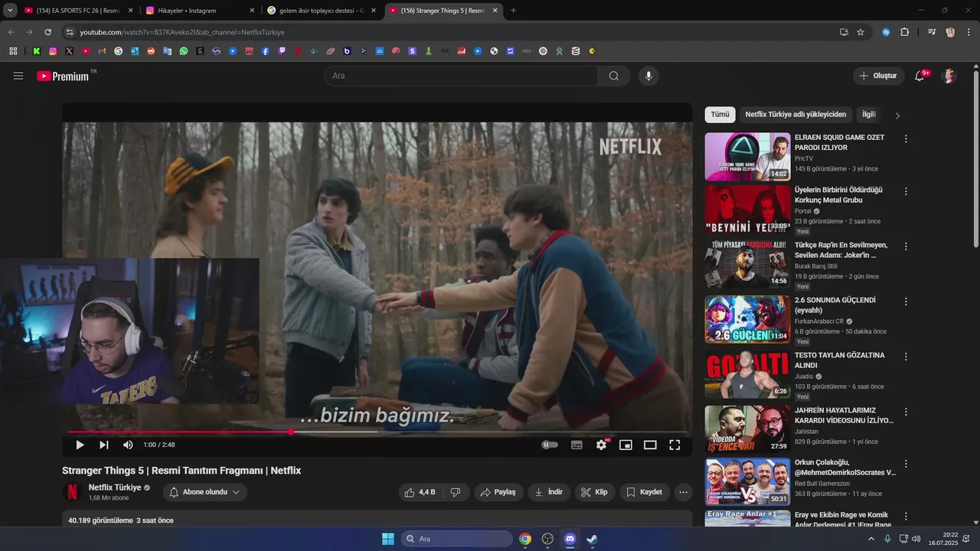
Task: Open a new browser tab
Action: [x=513, y=11]
